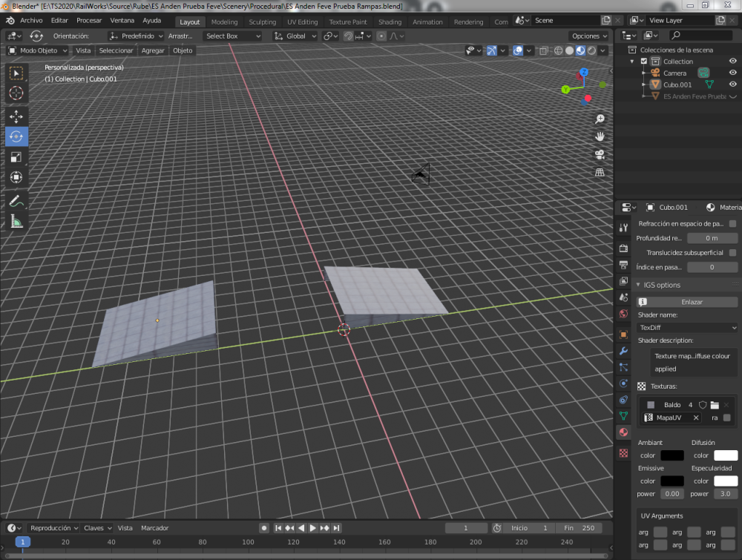Select the Rotate tool in the viewport toolbar

[16, 136]
